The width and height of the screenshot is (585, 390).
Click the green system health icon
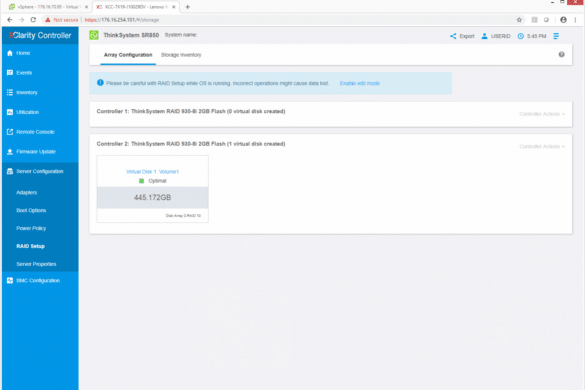pos(94,35)
